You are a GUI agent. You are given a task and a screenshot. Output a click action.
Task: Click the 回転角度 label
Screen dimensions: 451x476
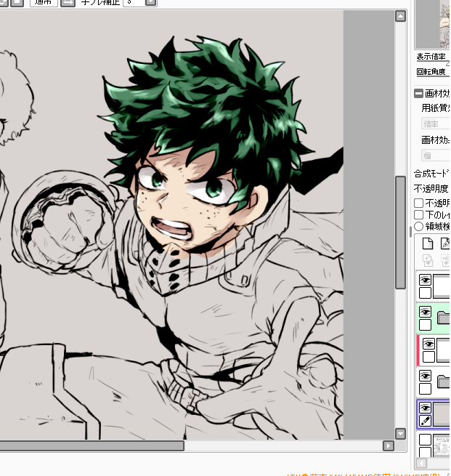tap(431, 72)
